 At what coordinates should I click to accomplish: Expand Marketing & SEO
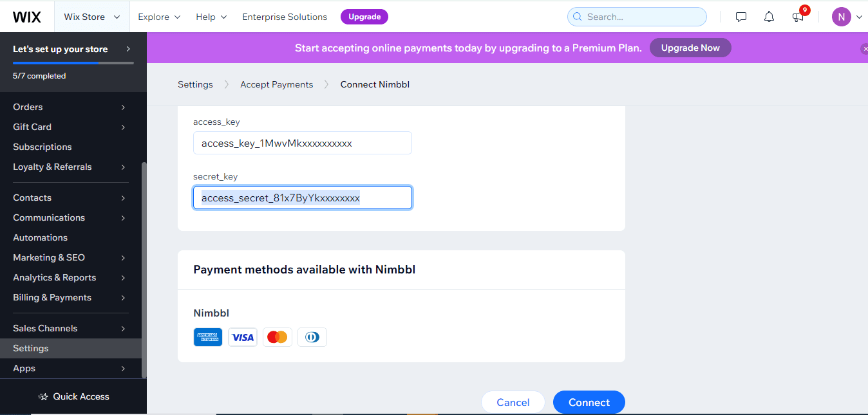(71, 257)
